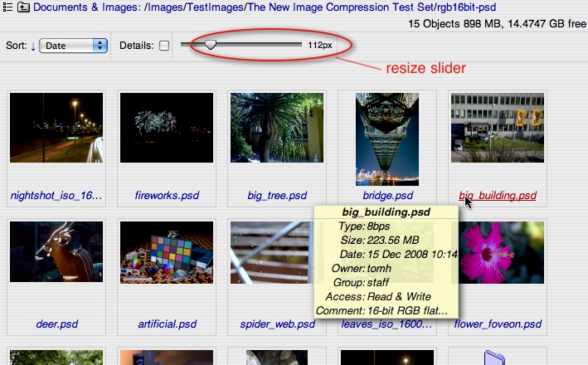Navigate to TestImages in the path
This screenshot has height=365, width=588.
point(216,7)
